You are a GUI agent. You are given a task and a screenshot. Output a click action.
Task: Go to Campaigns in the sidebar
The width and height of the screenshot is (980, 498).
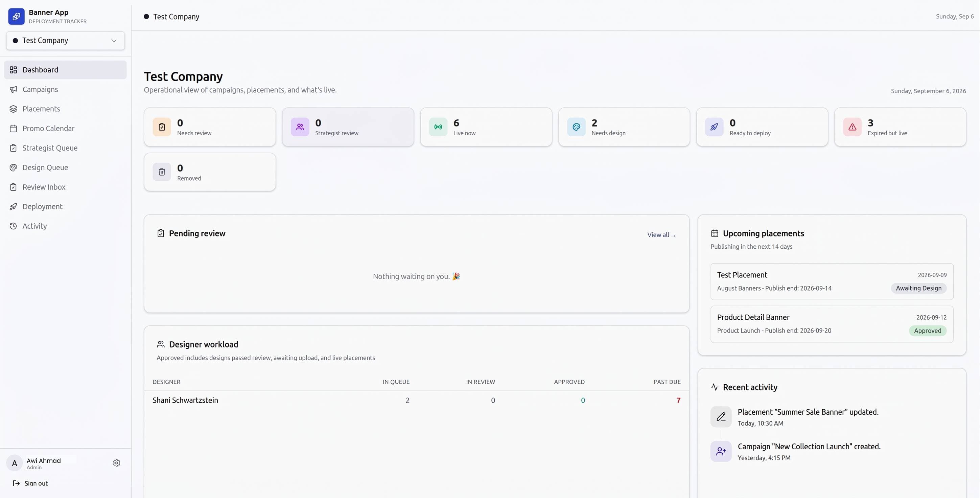[x=66, y=89]
